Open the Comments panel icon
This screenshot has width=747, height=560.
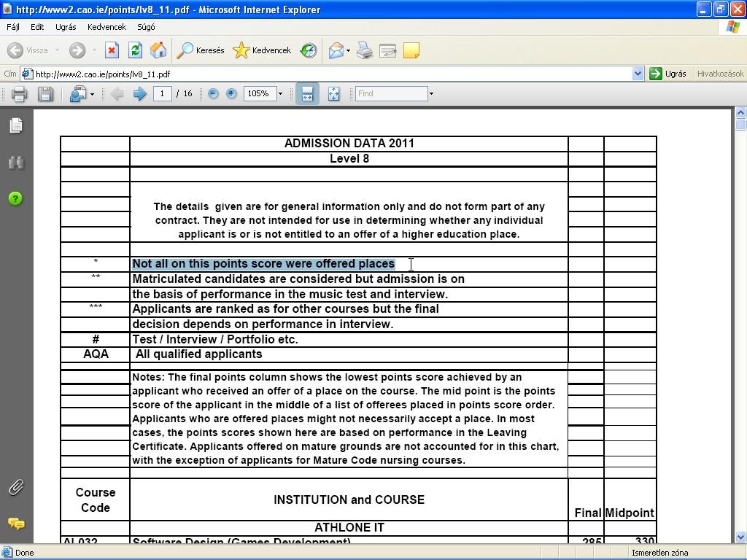pyautogui.click(x=16, y=524)
